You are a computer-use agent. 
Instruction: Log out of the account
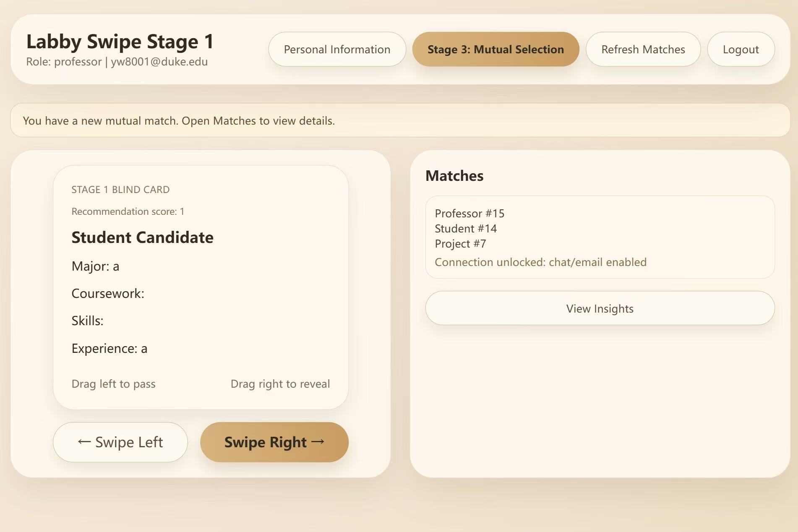click(741, 49)
